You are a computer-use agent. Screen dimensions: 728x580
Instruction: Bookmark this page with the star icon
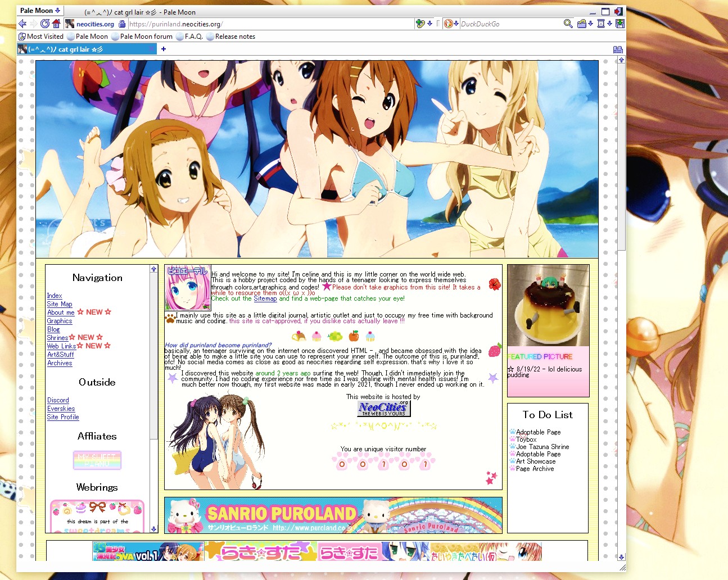(x=420, y=24)
